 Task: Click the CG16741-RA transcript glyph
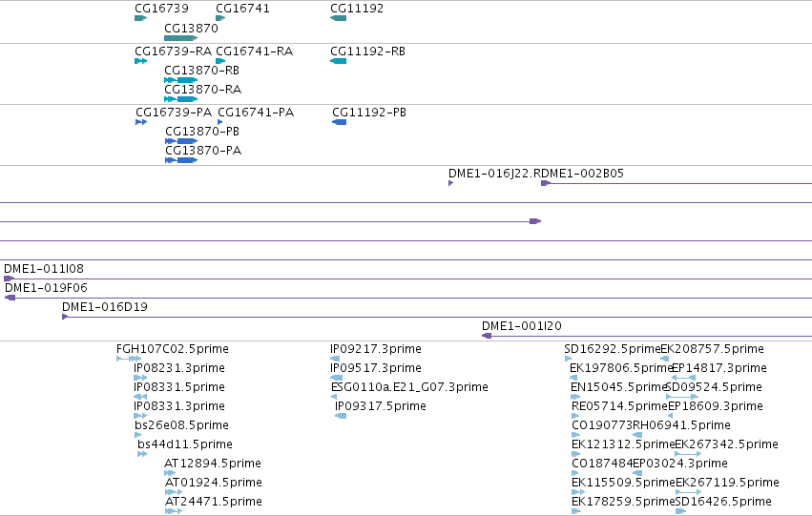tap(220, 61)
